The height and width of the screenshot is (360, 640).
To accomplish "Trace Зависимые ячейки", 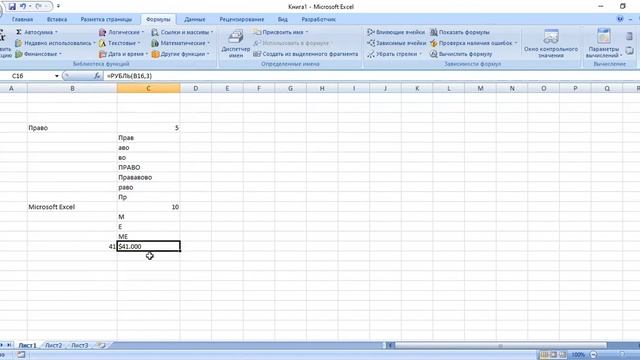I will [396, 43].
